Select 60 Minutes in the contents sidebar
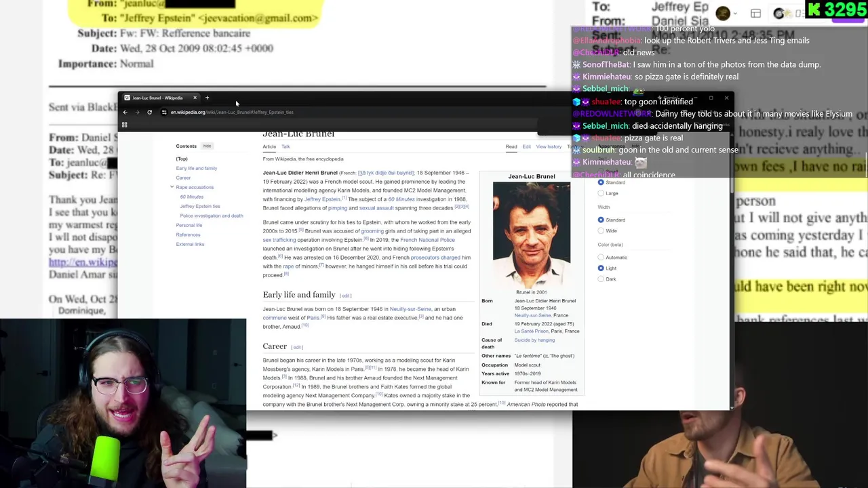868x488 pixels. coord(192,197)
